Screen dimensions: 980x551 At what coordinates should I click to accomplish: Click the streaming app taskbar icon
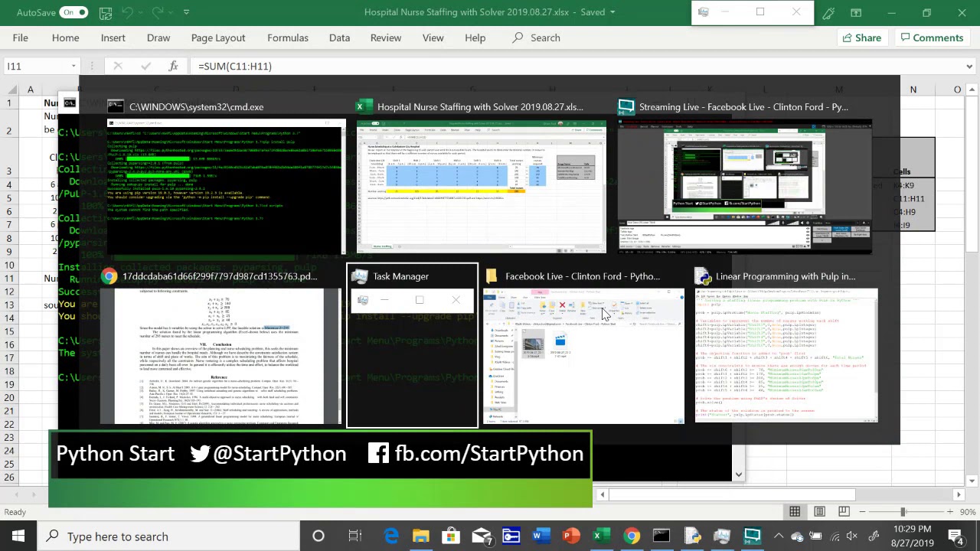753,536
